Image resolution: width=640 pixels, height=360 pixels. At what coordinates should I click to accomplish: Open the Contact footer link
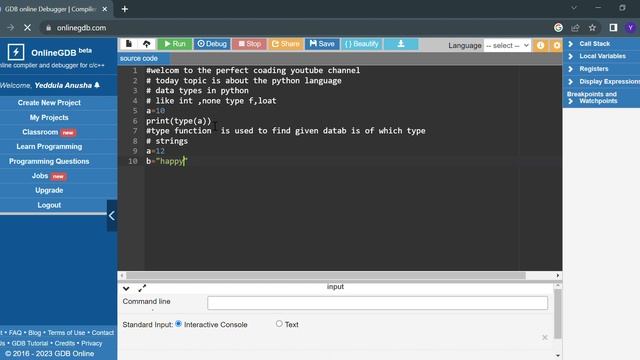coord(102,333)
